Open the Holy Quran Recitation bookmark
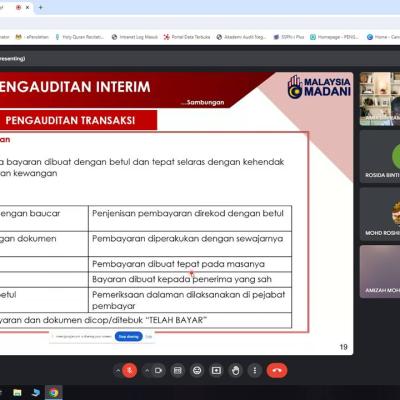This screenshot has height=400, width=400. tap(79, 37)
